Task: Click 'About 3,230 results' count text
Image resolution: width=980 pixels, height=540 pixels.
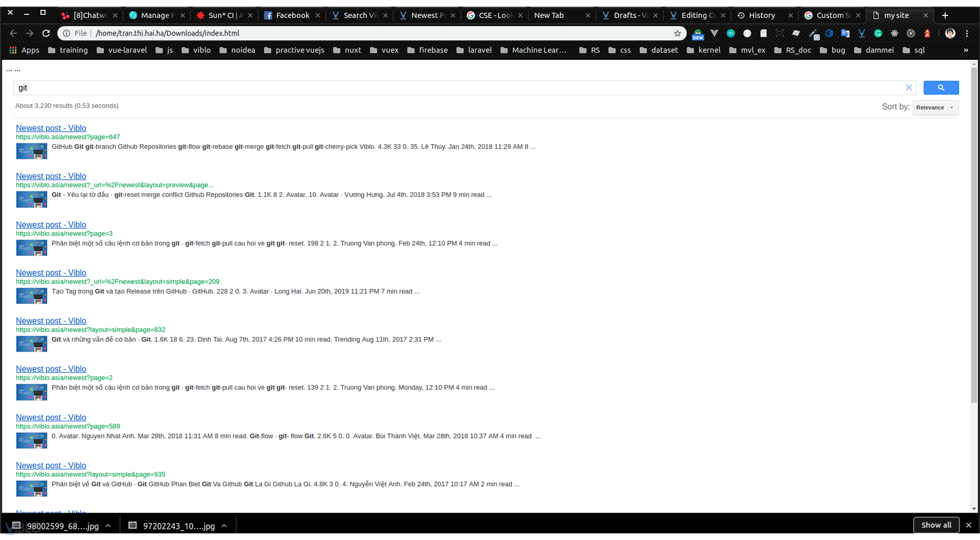Action: click(67, 106)
